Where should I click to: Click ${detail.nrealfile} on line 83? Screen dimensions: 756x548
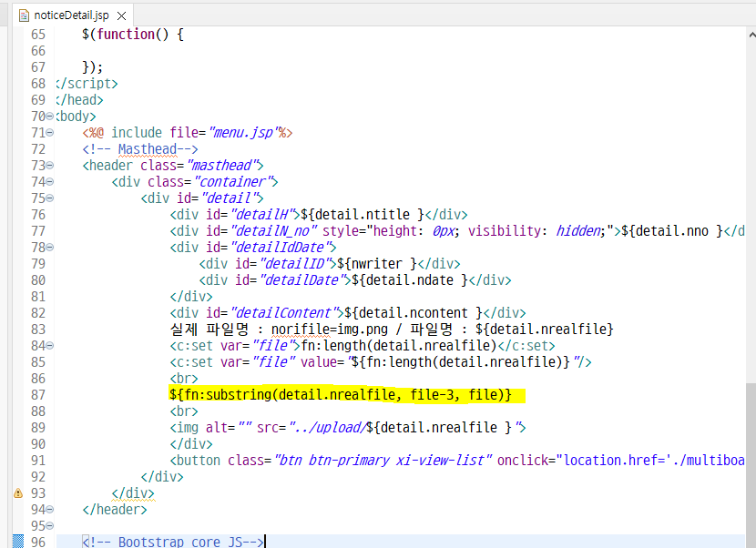click(545, 330)
